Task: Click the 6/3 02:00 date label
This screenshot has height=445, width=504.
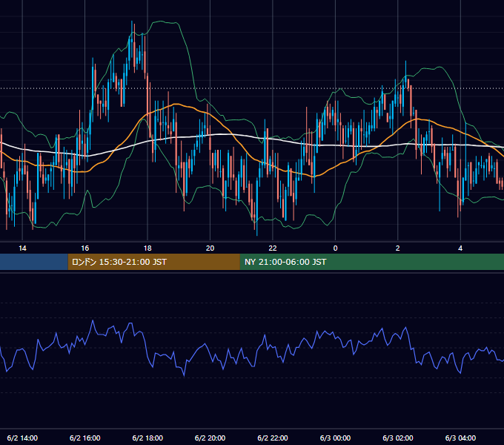Action: click(397, 438)
